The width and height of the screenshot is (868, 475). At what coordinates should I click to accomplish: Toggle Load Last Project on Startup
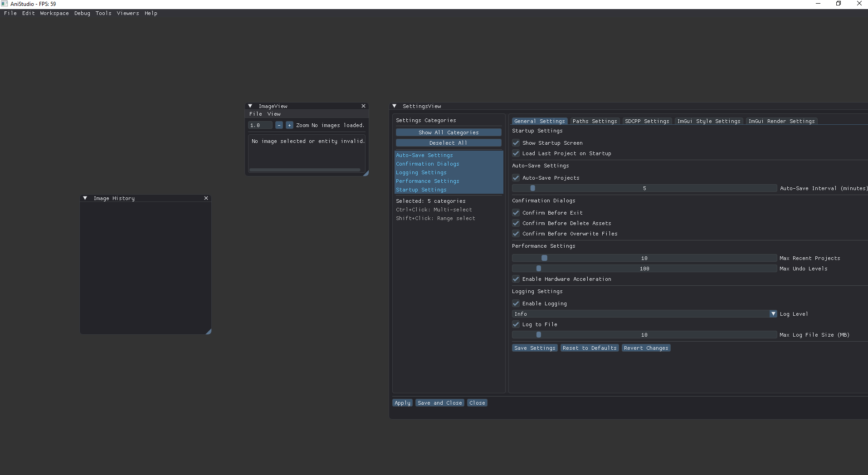pyautogui.click(x=516, y=153)
